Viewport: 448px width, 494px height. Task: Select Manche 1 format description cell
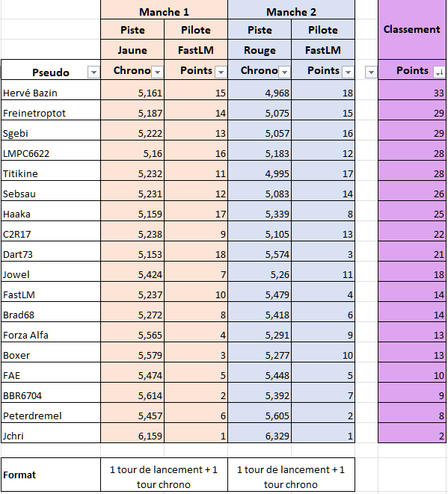tap(164, 475)
